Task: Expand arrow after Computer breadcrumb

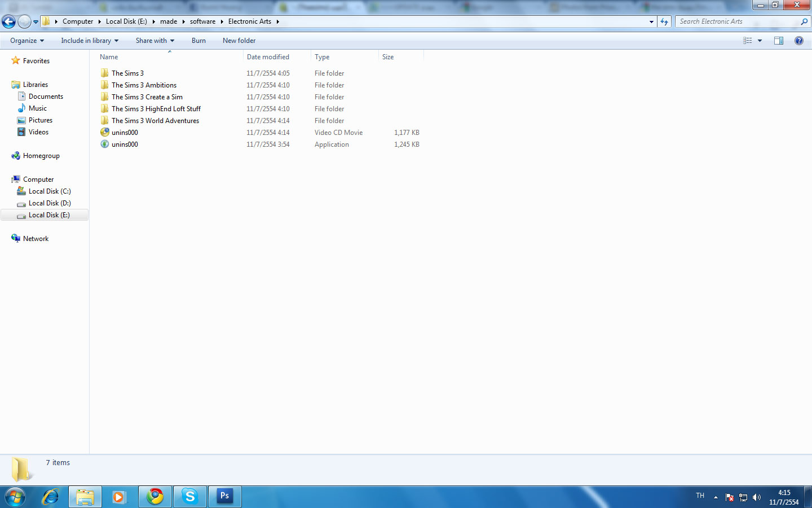Action: click(99, 21)
